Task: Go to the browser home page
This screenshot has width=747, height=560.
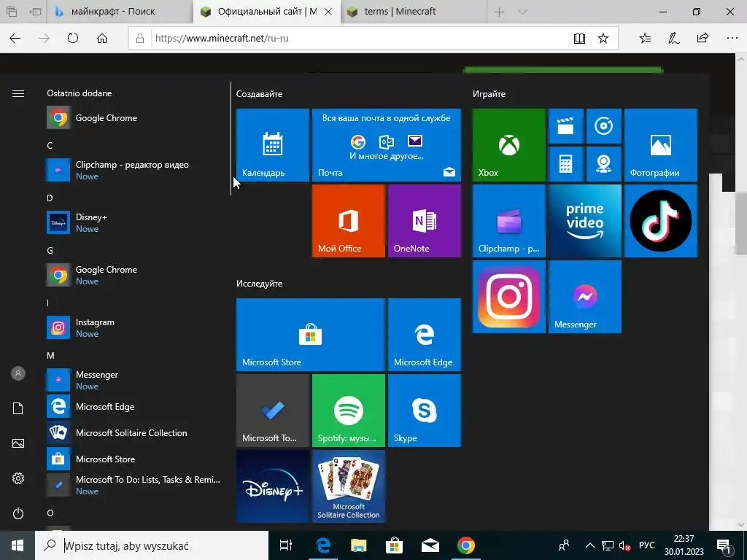Action: click(x=102, y=38)
